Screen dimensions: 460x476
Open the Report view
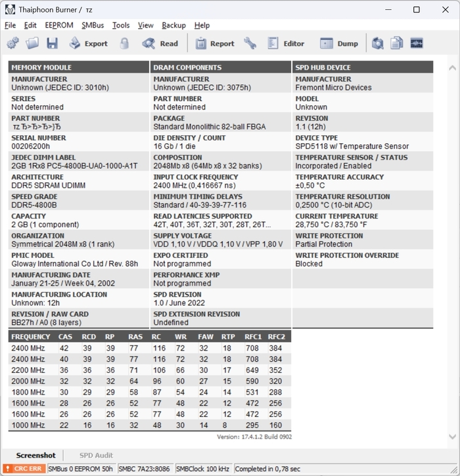pos(214,43)
